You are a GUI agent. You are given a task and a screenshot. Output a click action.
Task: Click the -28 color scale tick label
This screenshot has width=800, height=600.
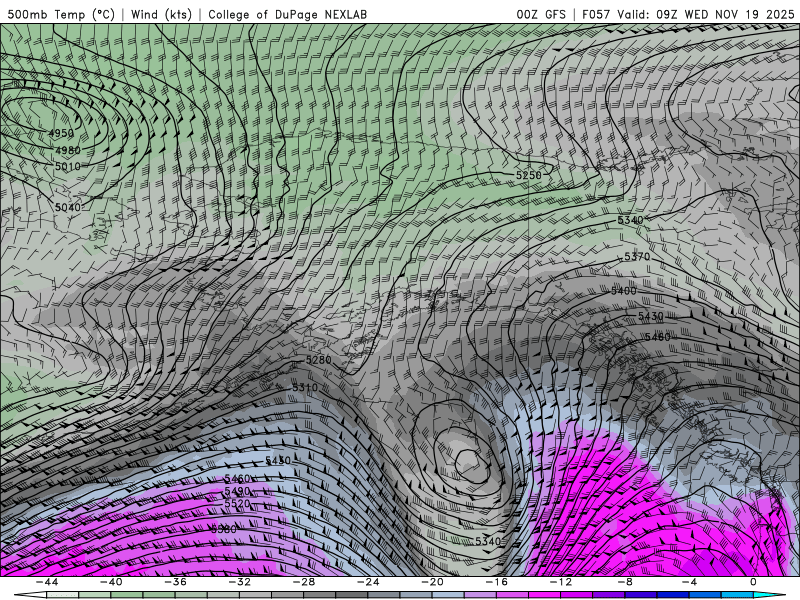click(304, 582)
